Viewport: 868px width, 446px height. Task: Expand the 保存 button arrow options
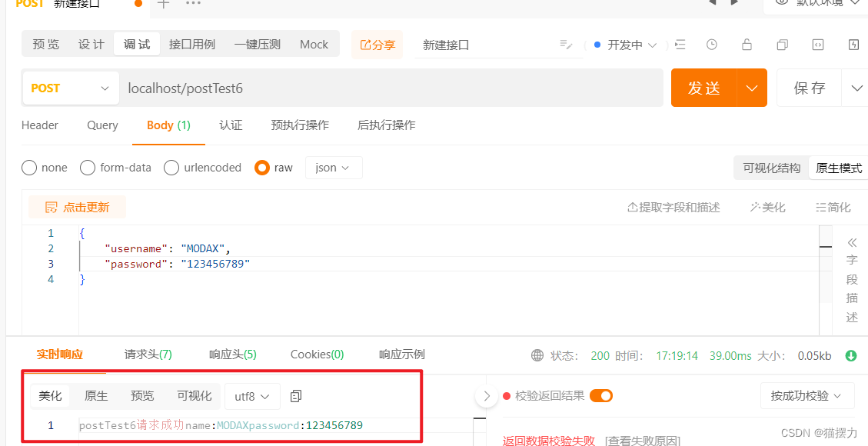856,88
